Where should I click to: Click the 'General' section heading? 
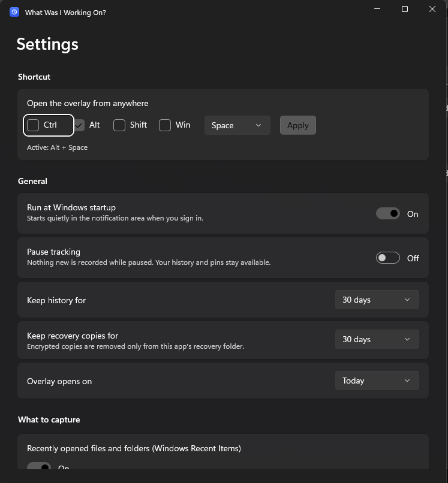point(32,181)
